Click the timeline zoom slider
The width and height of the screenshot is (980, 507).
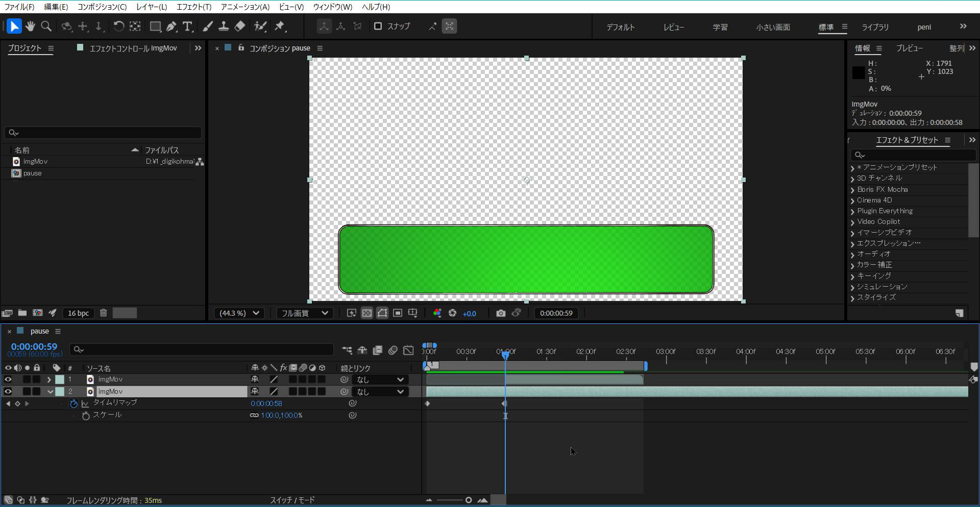click(468, 500)
